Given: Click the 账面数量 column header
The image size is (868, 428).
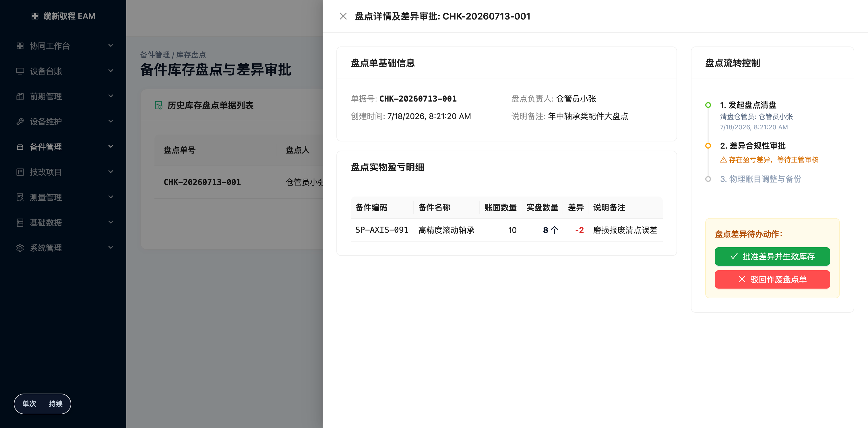Looking at the screenshot, I should (x=501, y=207).
